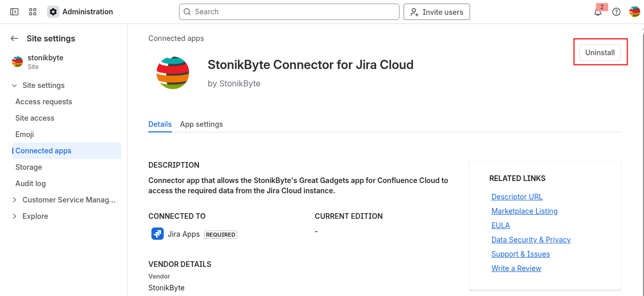Open the app switcher grid icon
The height and width of the screenshot is (296, 644).
coord(33,12)
